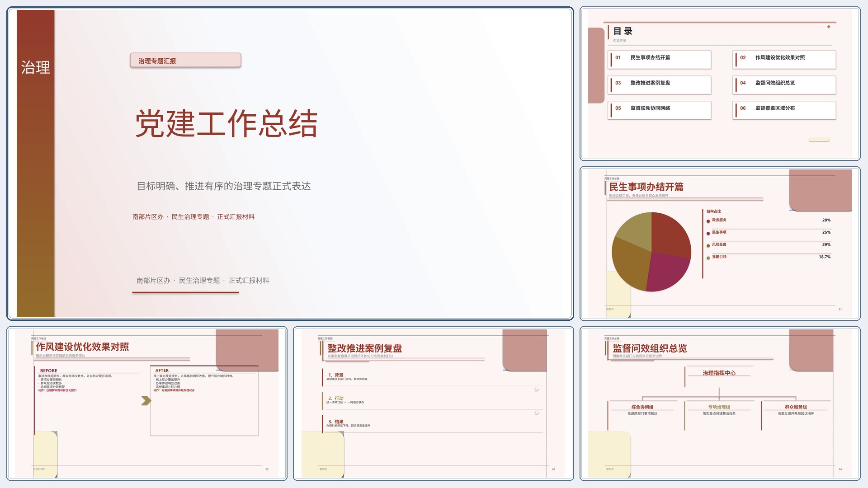Open contents entry 06 监督覆盖区域分布
The width and height of the screenshot is (868, 488).
click(784, 110)
